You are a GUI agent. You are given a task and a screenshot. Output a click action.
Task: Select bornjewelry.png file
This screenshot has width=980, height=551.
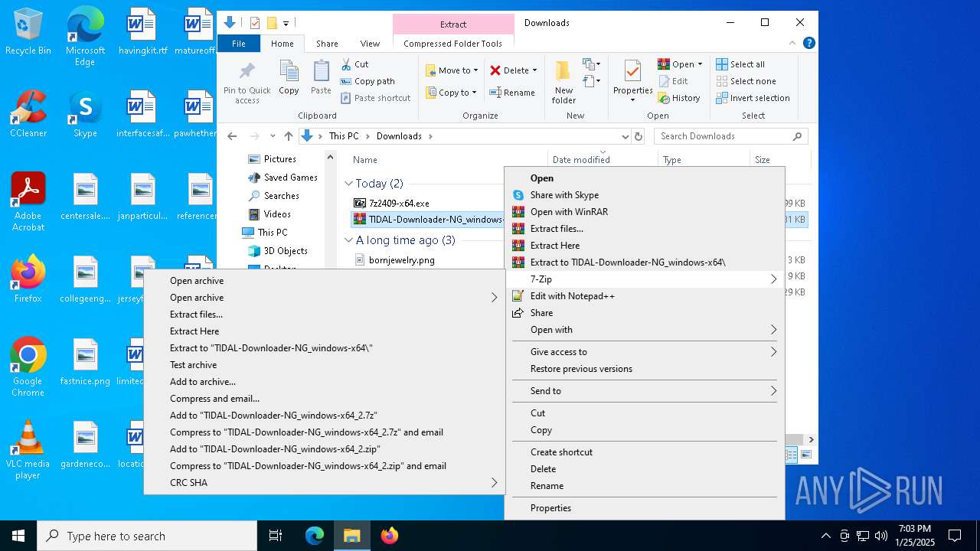coord(401,260)
